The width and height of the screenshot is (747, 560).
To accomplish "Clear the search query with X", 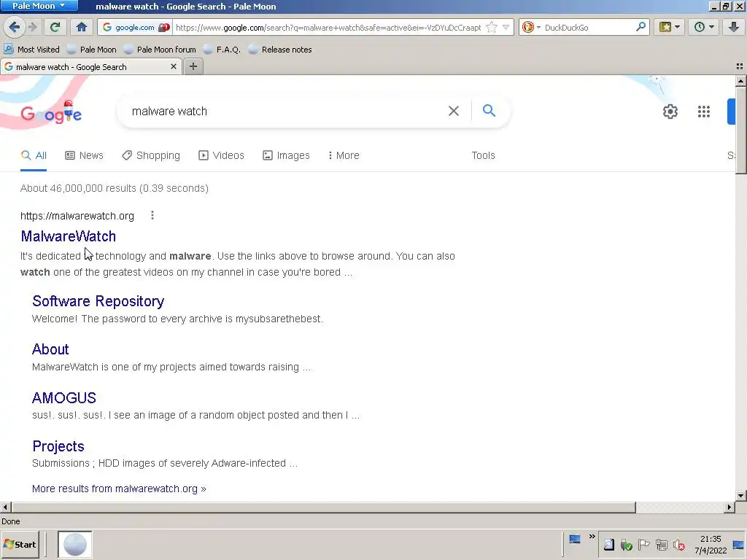I will (x=454, y=111).
